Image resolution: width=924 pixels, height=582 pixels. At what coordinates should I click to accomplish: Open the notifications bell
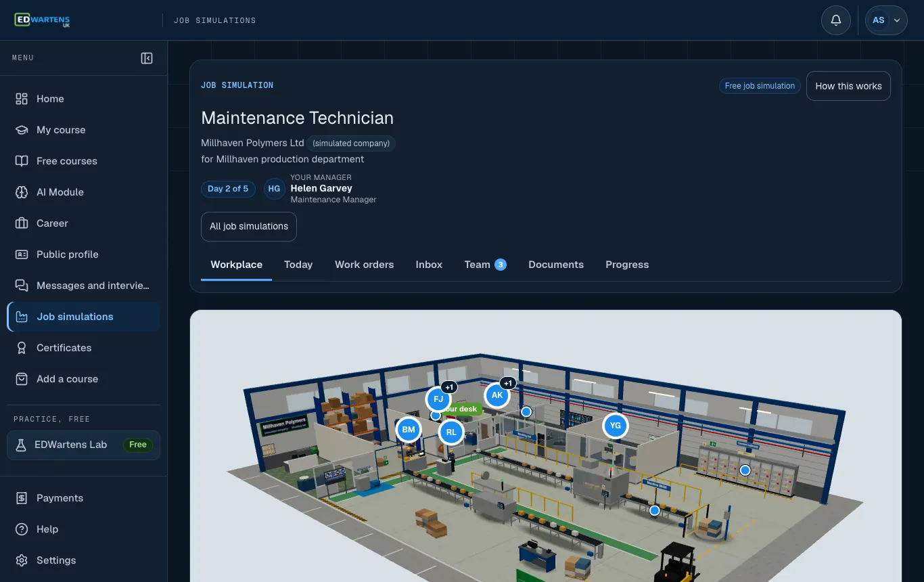[x=836, y=20]
